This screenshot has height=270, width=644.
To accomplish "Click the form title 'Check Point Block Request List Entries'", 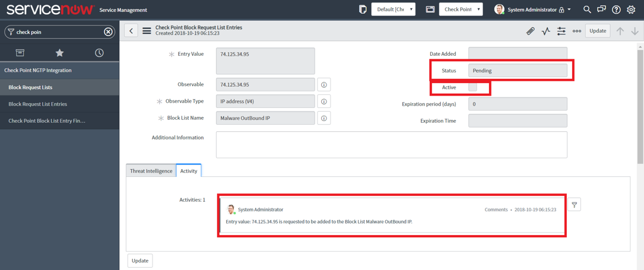I will coord(199,27).
